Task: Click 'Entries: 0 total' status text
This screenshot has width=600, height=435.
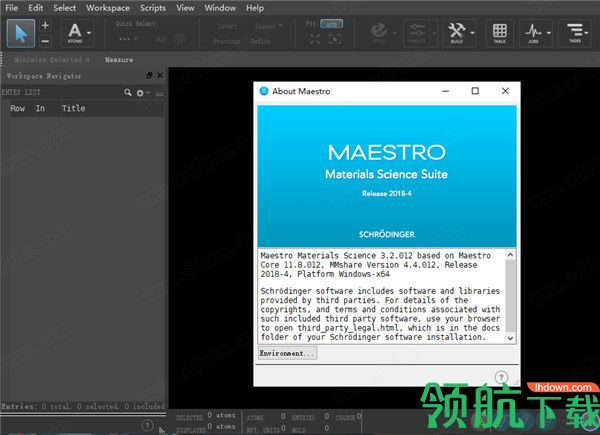Action: tap(37, 406)
